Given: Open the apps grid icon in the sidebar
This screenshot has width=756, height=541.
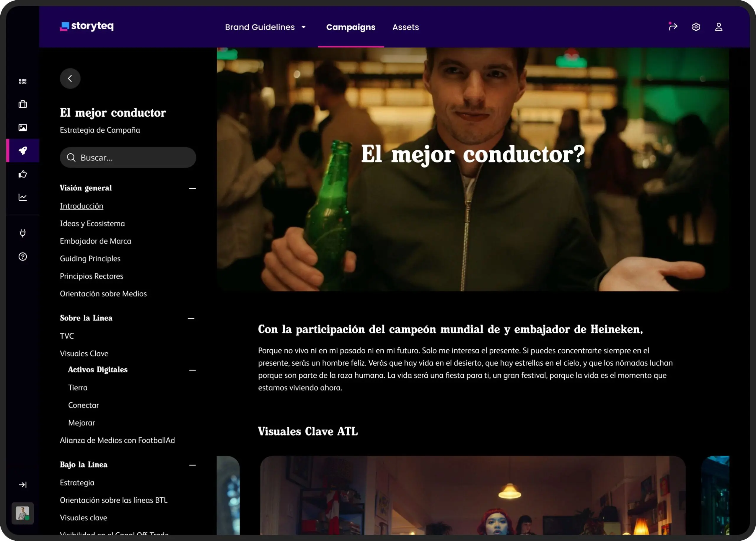Looking at the screenshot, I should pyautogui.click(x=23, y=81).
